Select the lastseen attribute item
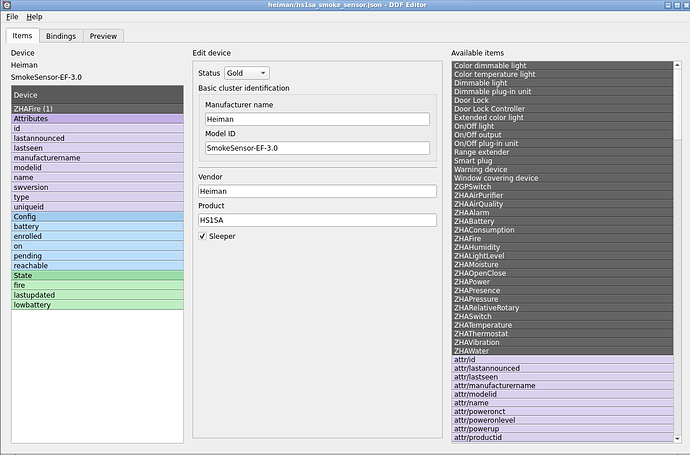690x455 pixels. tap(97, 148)
